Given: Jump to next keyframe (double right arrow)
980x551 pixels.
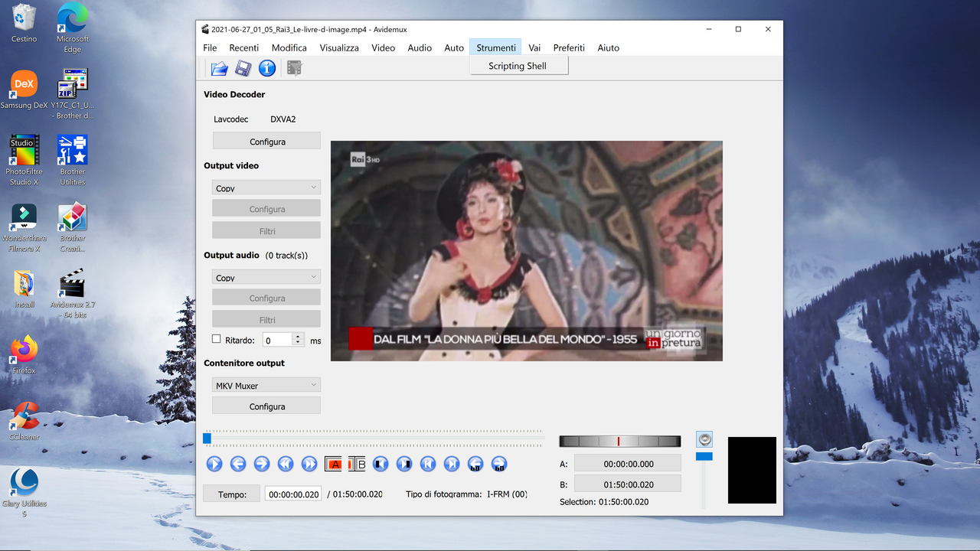Looking at the screenshot, I should click(x=309, y=464).
